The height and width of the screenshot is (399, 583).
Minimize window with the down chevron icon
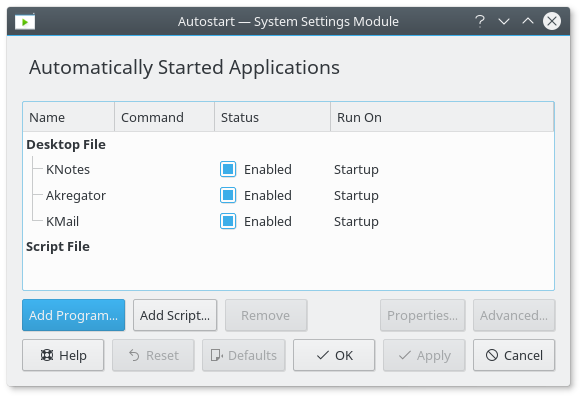click(504, 22)
